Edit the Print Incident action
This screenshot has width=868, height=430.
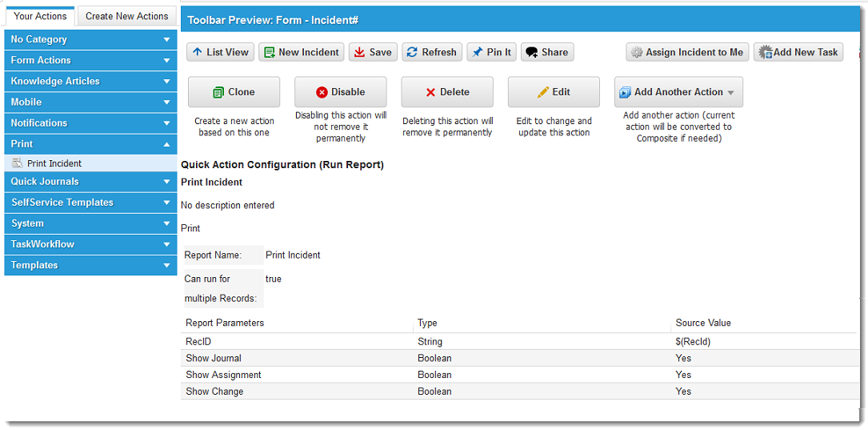tap(554, 92)
